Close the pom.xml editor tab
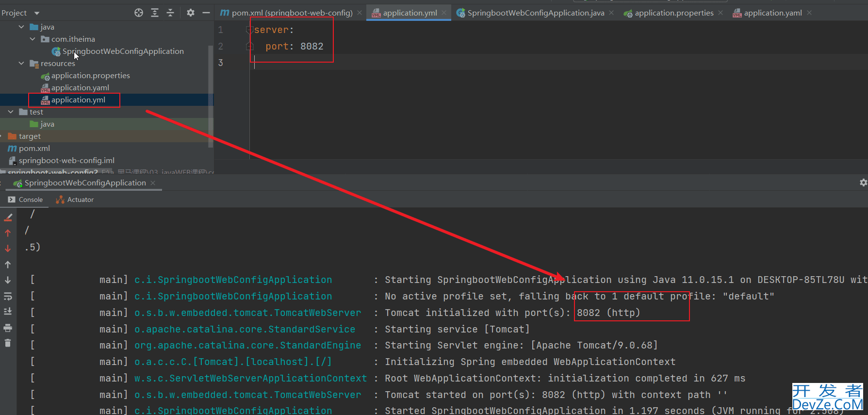The image size is (868, 415). pos(360,13)
